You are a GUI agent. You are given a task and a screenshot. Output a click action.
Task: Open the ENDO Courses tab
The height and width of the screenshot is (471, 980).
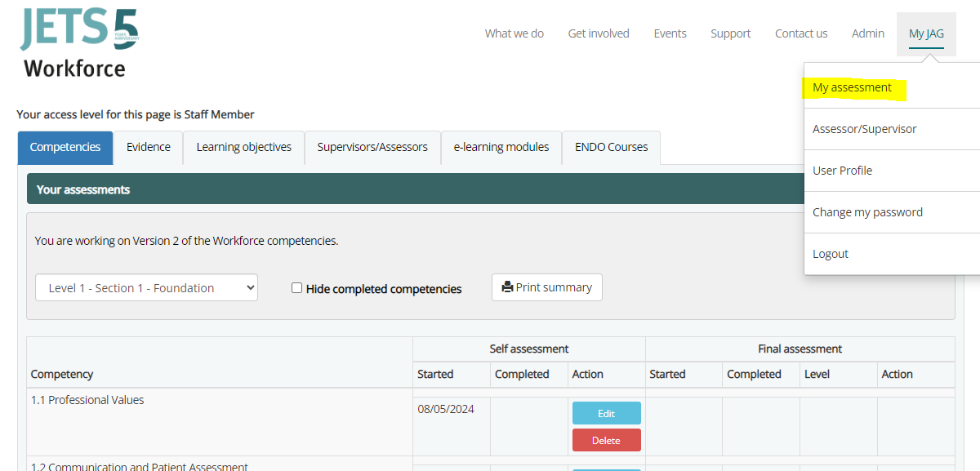(611, 148)
